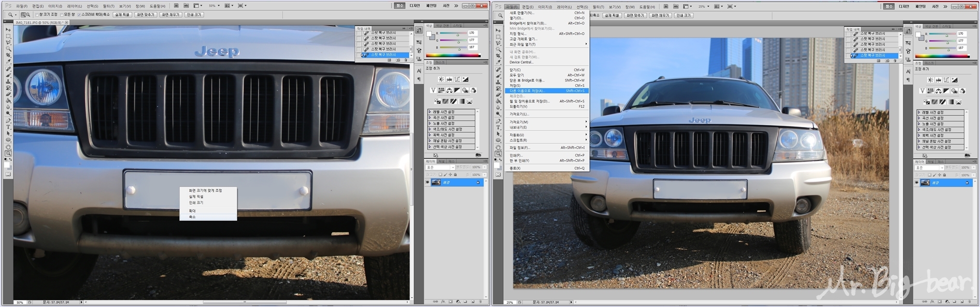The height and width of the screenshot is (307, 980).
Task: Select the Clone Stamp tool in left window
Action: 8,82
